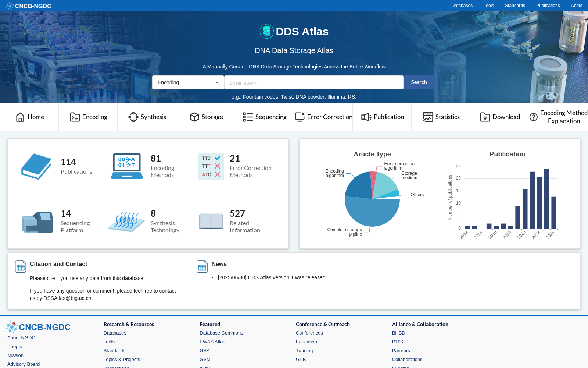The image size is (588, 368).
Task: Open the Encoding search category dropdown
Action: [188, 82]
